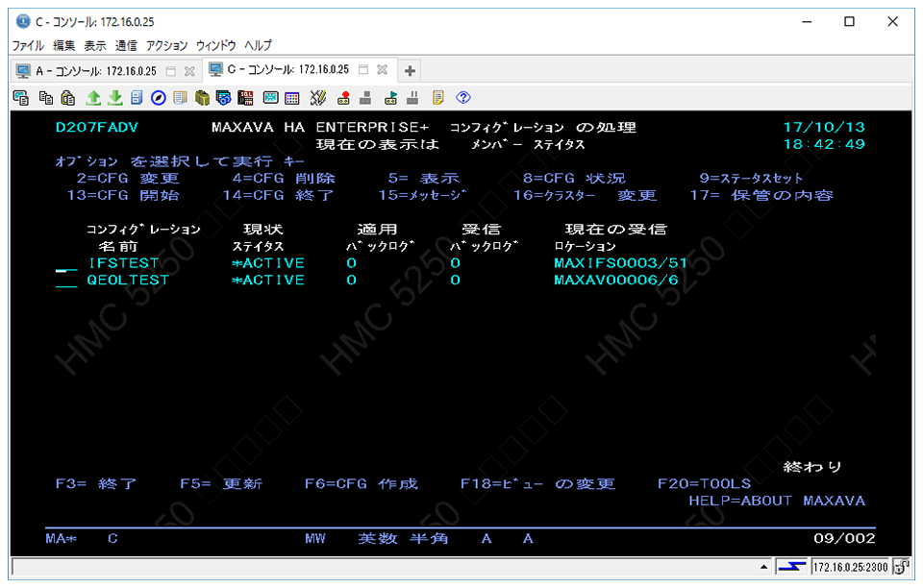Close the C - コンソール tab
Viewport: 923px width, 588px height.
(382, 70)
